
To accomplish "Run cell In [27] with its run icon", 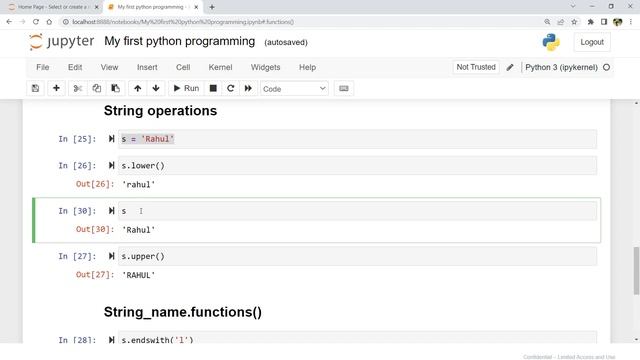I will pyautogui.click(x=111, y=256).
